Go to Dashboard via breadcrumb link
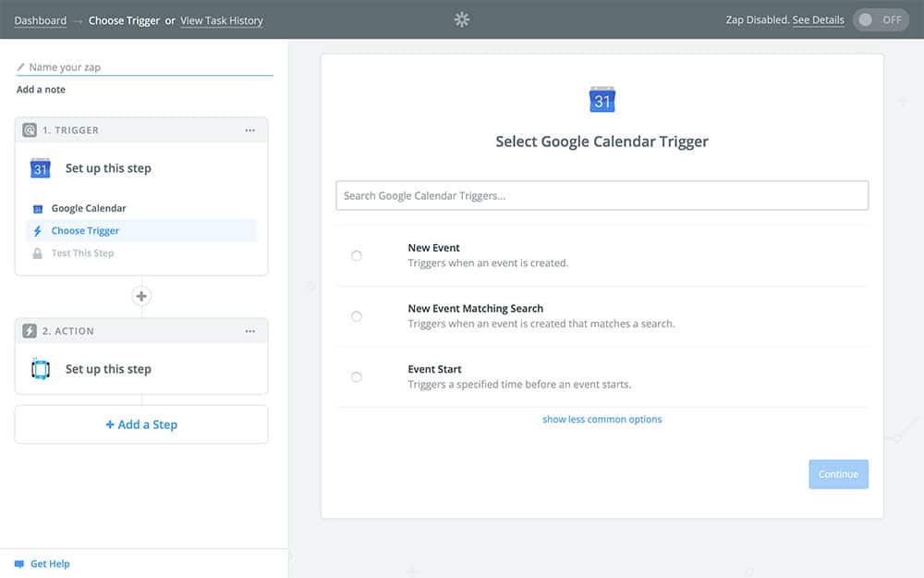The height and width of the screenshot is (578, 924). [40, 20]
